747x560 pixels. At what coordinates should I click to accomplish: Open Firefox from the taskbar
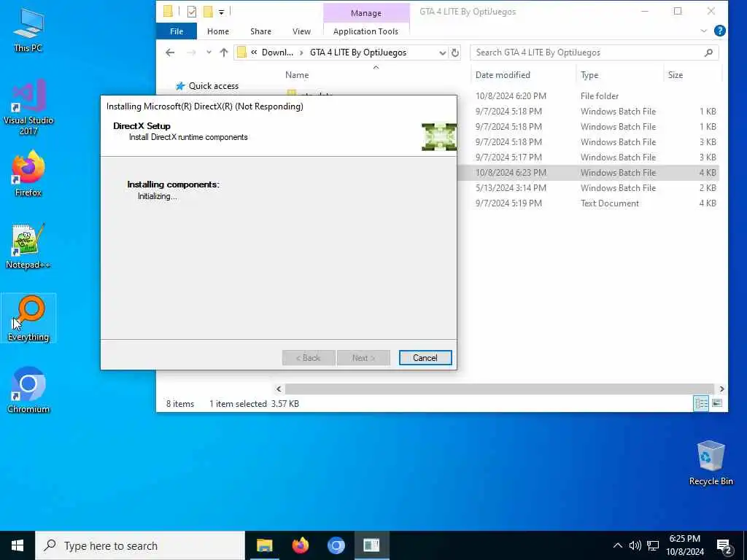300,545
